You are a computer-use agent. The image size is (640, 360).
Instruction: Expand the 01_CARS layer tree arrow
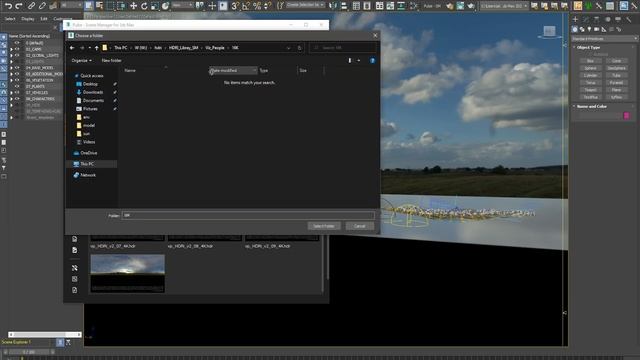pos(11,49)
